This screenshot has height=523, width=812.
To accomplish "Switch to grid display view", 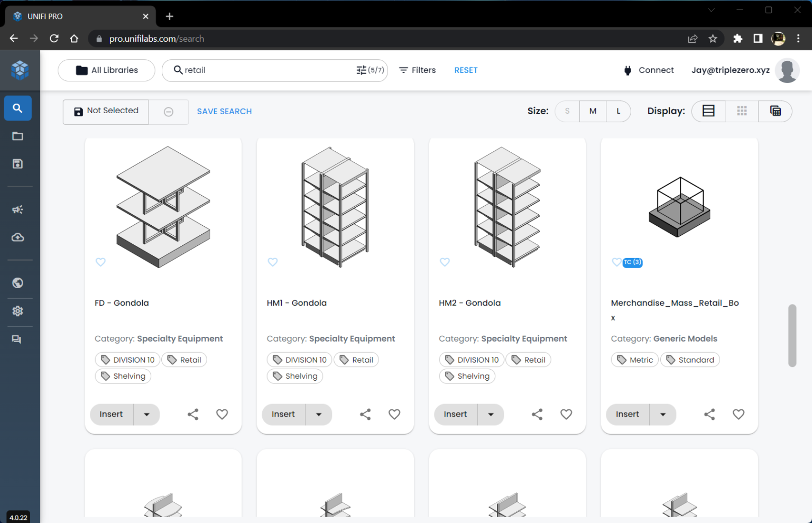I will click(x=742, y=111).
